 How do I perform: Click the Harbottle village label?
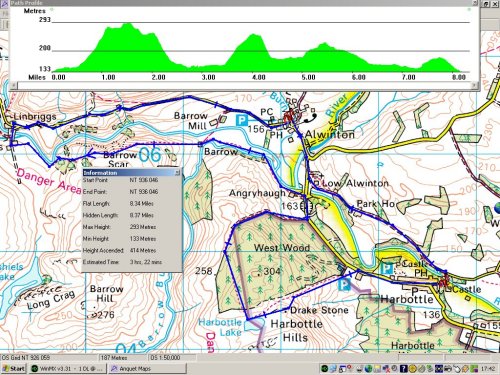coord(407,299)
